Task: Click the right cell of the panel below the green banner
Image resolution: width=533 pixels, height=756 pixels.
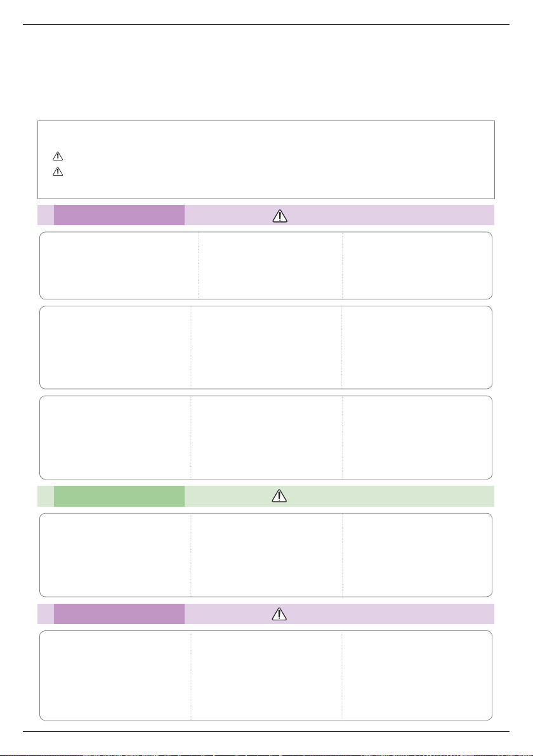Action: (x=418, y=555)
